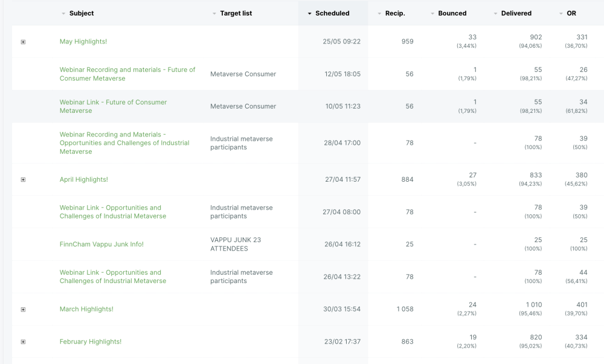Screen dimensions: 604x364
Task: Expand the March Highlights! row
Action: pyautogui.click(x=23, y=310)
